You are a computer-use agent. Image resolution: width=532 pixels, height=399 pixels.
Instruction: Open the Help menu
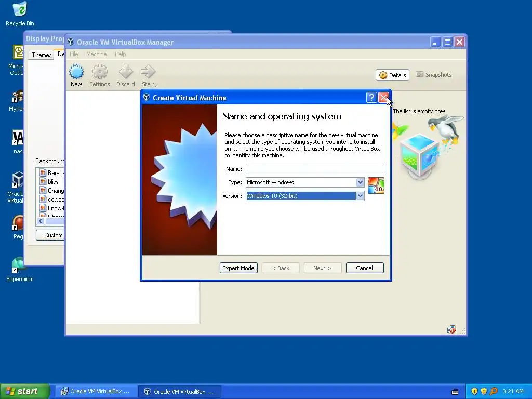point(120,54)
